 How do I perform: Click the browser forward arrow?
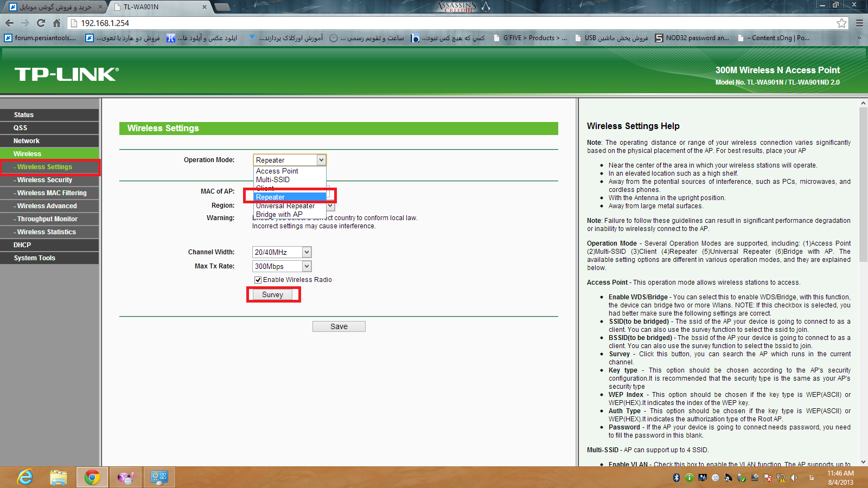click(25, 23)
